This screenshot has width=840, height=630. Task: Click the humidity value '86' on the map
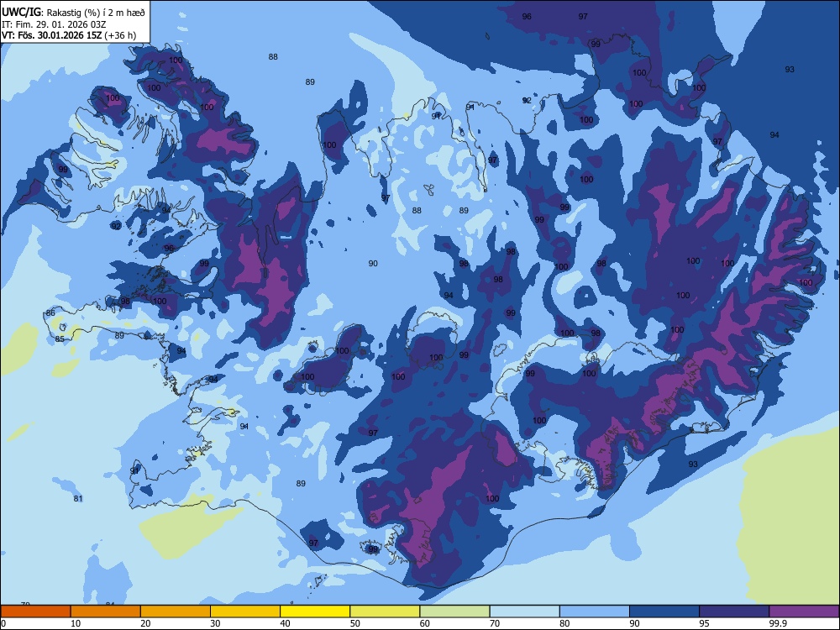pyautogui.click(x=50, y=312)
